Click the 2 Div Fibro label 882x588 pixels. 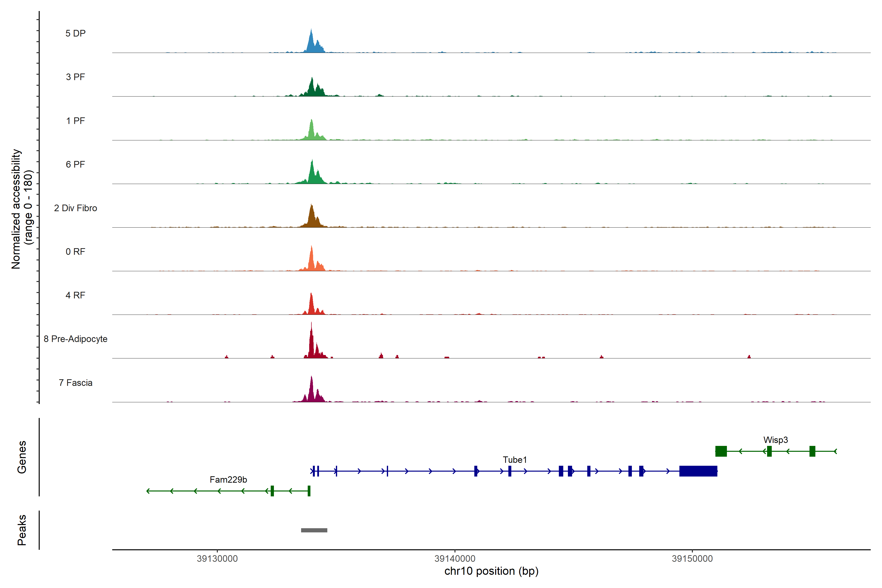[x=75, y=208]
